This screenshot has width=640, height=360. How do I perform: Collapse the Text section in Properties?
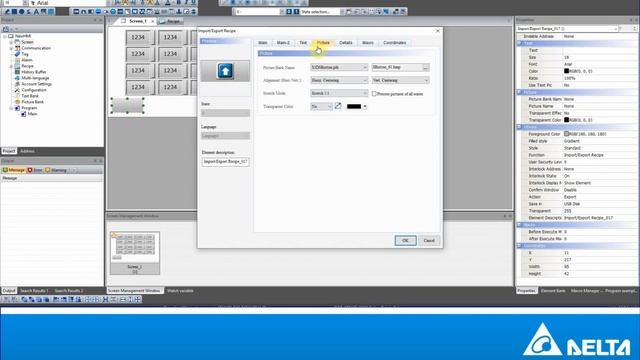[519, 43]
